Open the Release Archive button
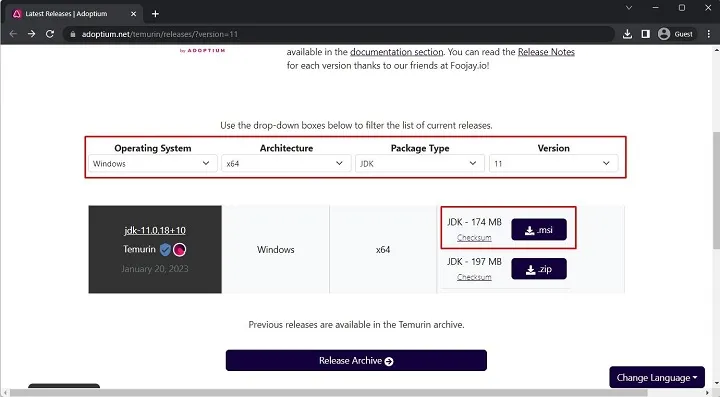 356,361
